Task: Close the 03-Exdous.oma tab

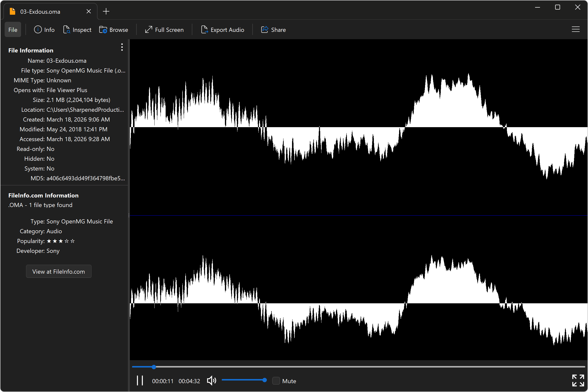Action: point(88,12)
